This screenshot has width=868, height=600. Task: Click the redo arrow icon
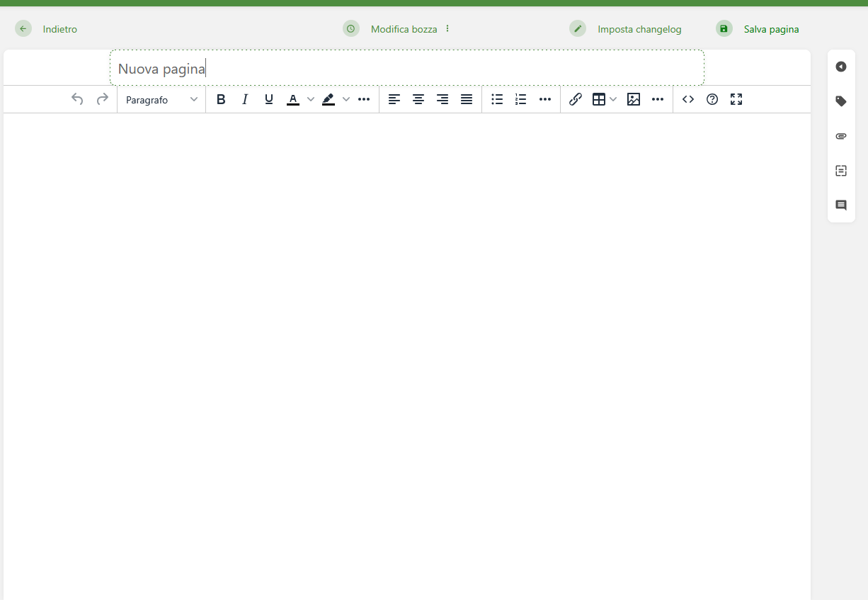click(x=103, y=99)
